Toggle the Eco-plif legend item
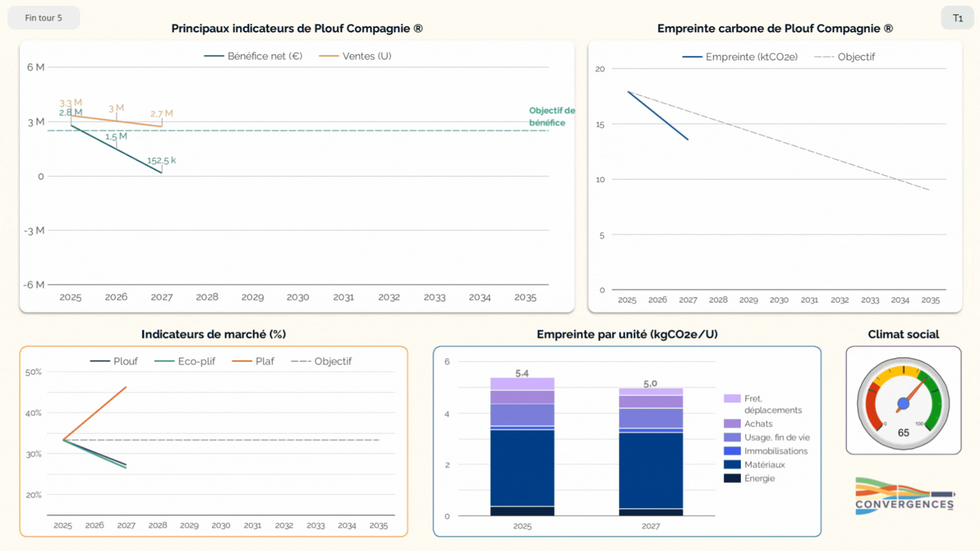The height and width of the screenshot is (551, 980). 185,361
